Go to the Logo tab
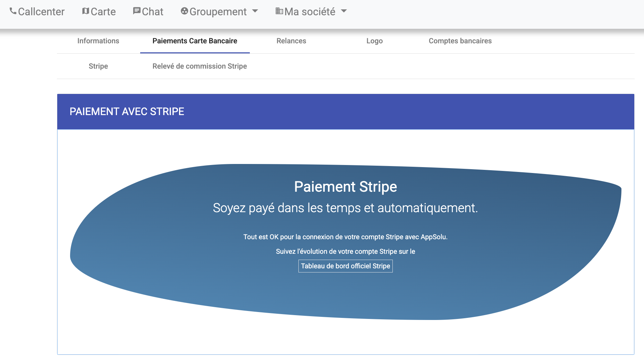This screenshot has width=644, height=364. 374,41
